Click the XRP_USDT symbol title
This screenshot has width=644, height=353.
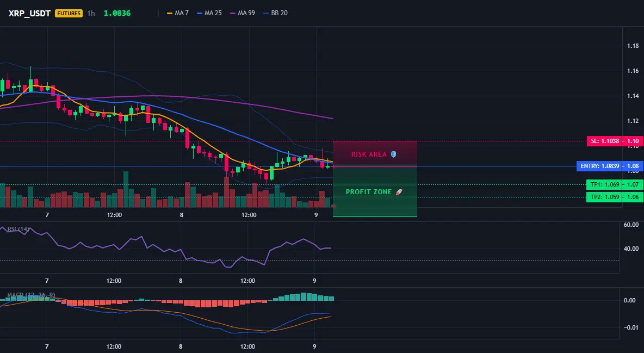pyautogui.click(x=29, y=13)
